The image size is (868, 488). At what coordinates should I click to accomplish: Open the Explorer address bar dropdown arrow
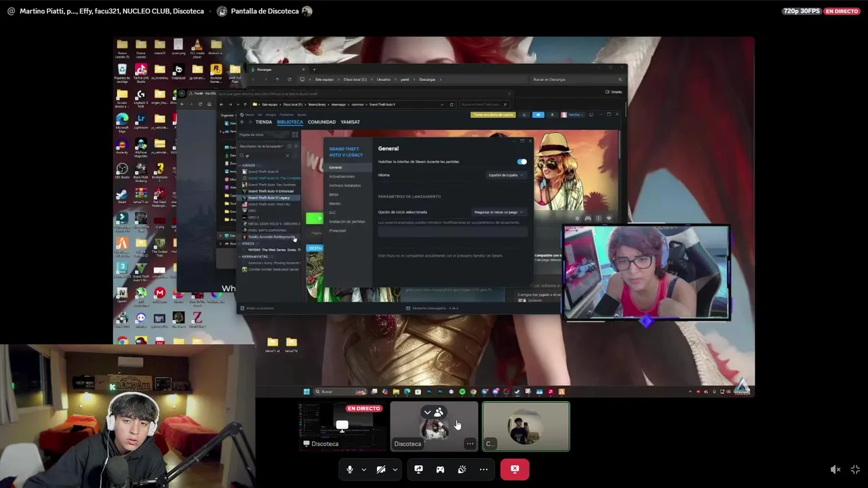(442, 104)
